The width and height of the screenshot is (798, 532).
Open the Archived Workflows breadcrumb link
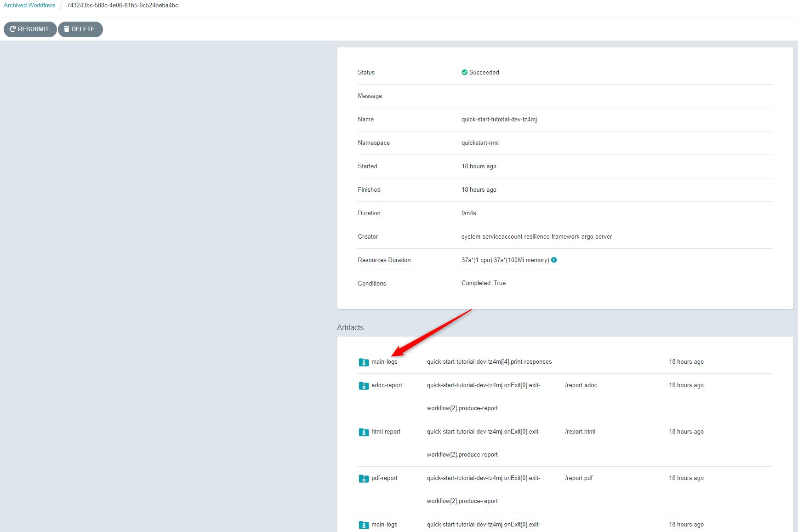pyautogui.click(x=29, y=5)
